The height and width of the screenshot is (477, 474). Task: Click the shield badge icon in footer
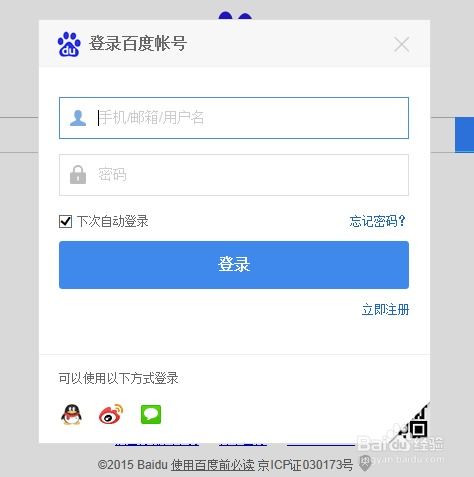(365, 463)
